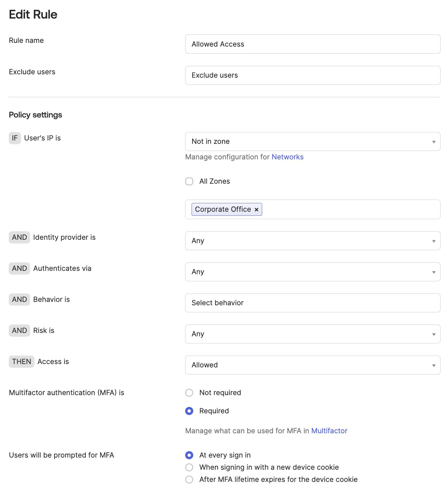Open the Access is dropdown

pyautogui.click(x=313, y=365)
